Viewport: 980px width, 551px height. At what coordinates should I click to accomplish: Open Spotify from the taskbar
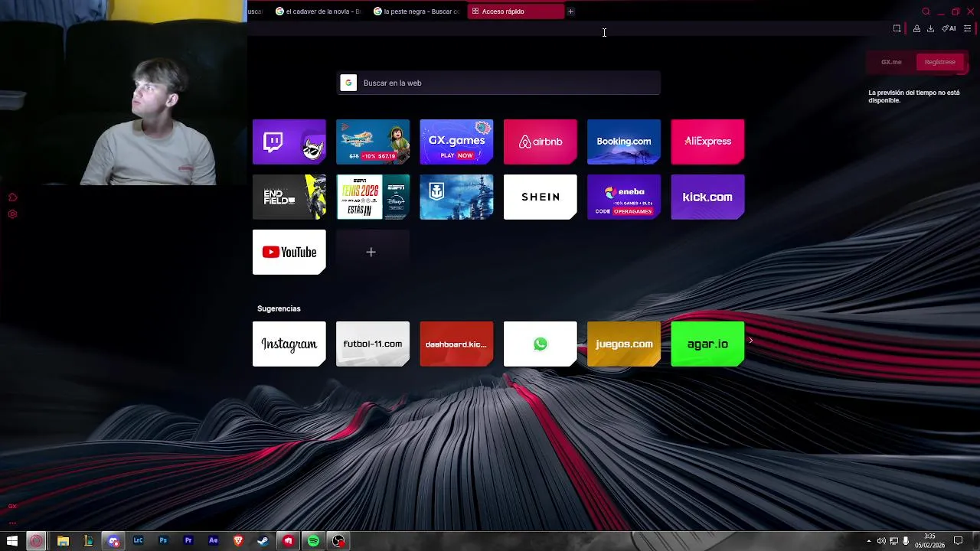pos(313,541)
